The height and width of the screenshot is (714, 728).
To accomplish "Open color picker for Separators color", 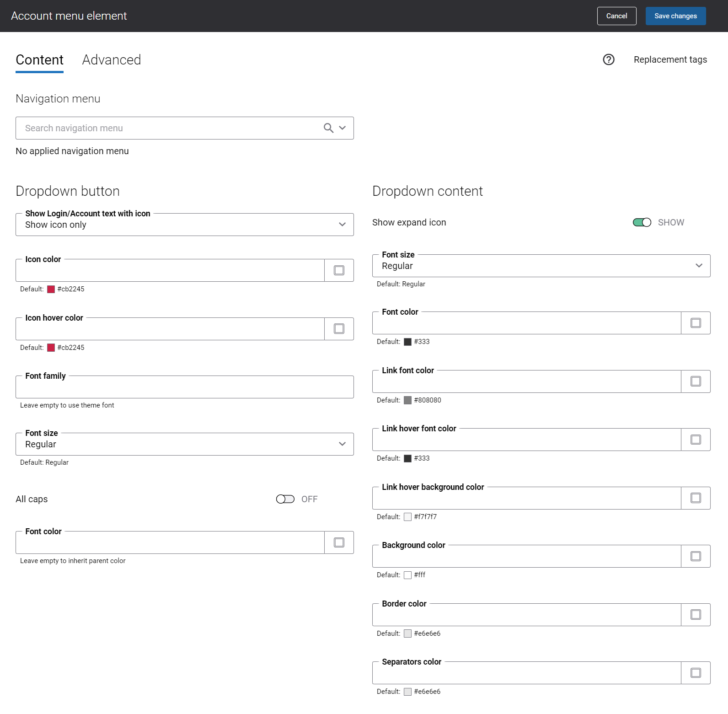I will tap(696, 673).
